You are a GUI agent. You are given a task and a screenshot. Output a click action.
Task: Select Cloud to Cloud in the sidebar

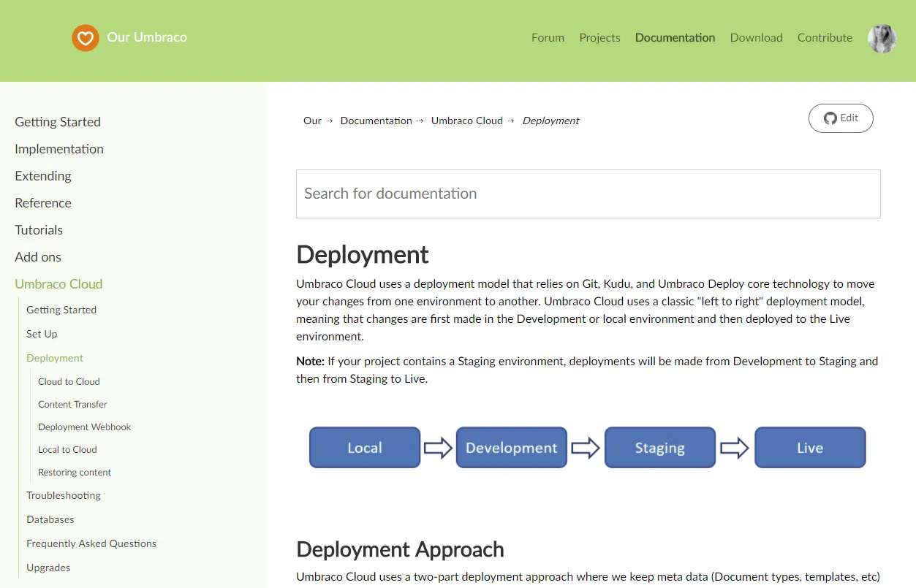coord(69,381)
